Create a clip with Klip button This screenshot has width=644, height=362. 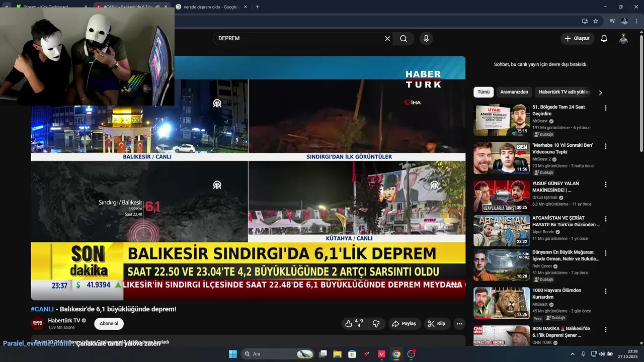[437, 324]
